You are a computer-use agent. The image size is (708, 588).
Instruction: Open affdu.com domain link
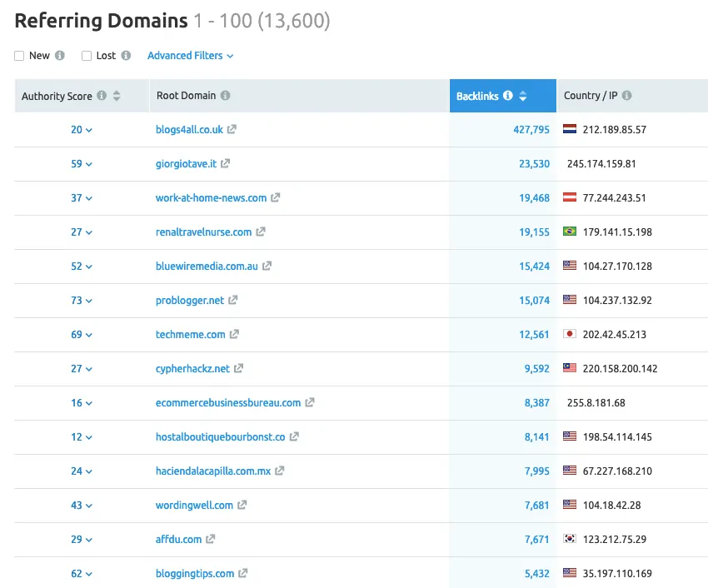[178, 539]
